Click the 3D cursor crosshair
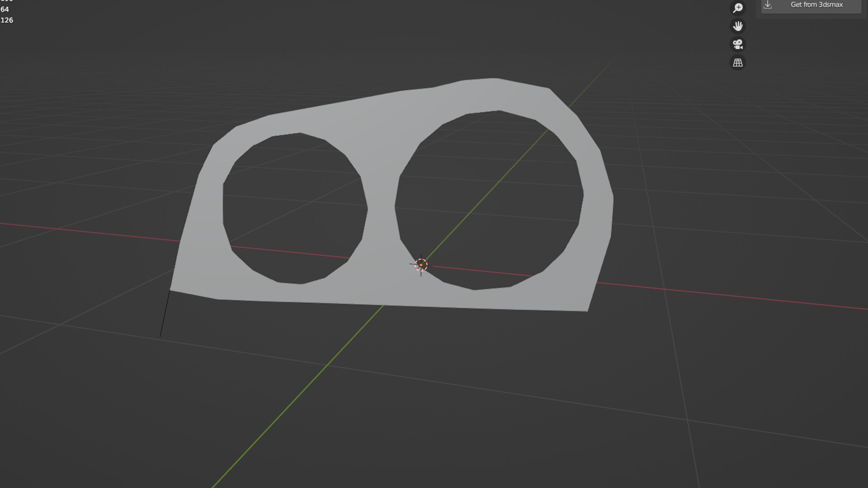868x488 pixels. 421,265
